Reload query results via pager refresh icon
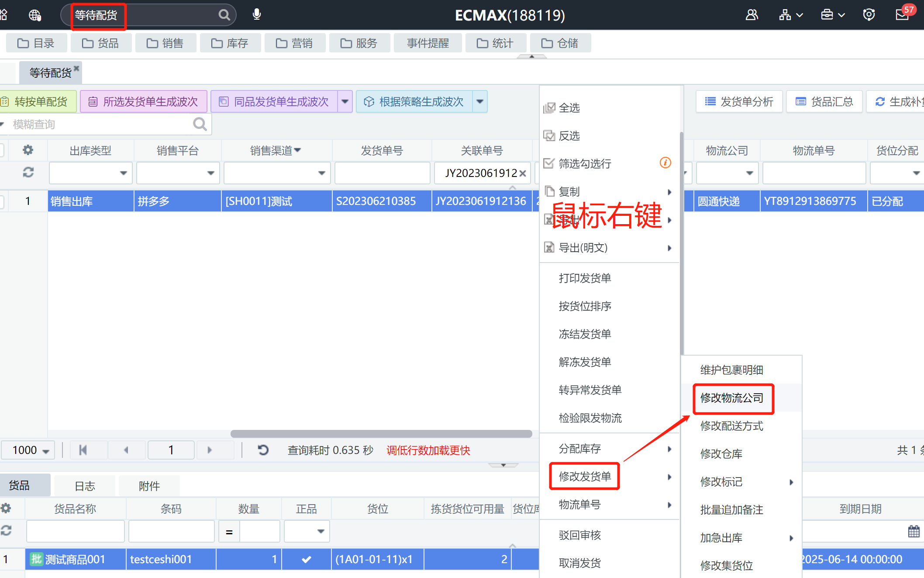 point(263,450)
